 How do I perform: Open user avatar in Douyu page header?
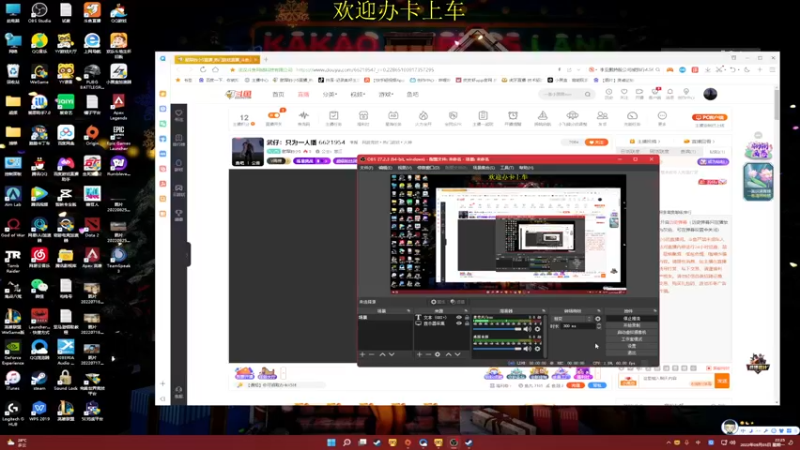(x=710, y=94)
